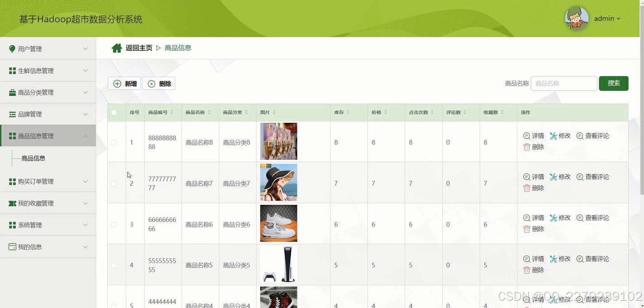Click the 详情 icon for 商品名称7
This screenshot has width=644, height=308.
coord(526,177)
